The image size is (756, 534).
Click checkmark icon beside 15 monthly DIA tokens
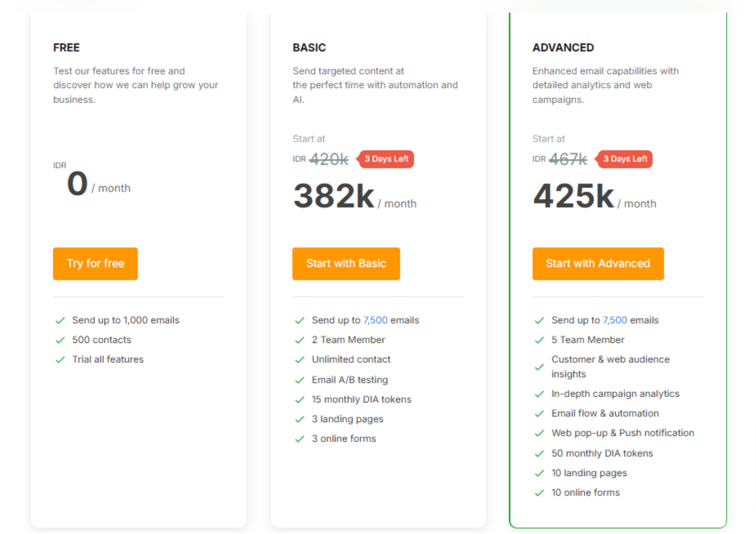point(300,400)
